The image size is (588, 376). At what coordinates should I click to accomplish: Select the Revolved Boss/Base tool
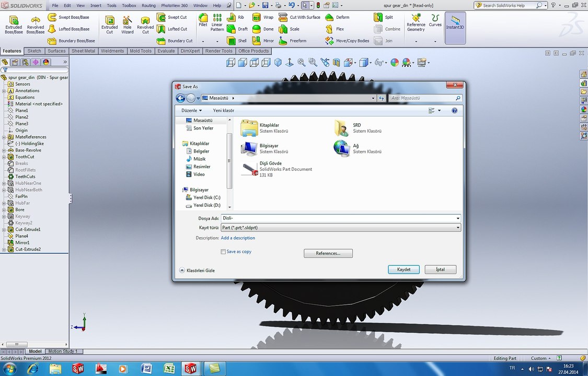(35, 25)
